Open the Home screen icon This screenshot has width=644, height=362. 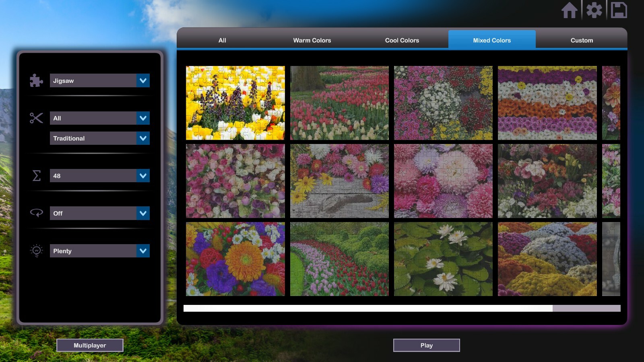point(570,11)
